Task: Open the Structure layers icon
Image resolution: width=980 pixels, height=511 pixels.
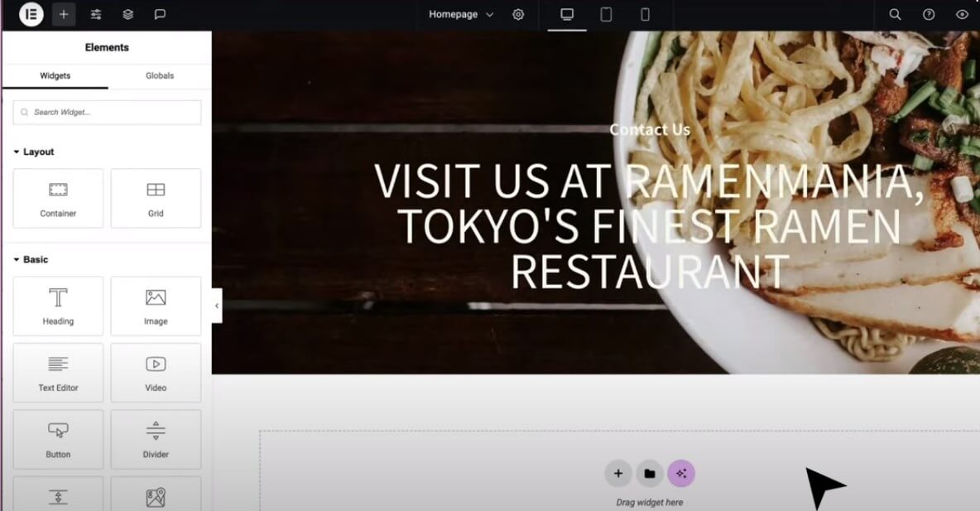Action: (128, 14)
